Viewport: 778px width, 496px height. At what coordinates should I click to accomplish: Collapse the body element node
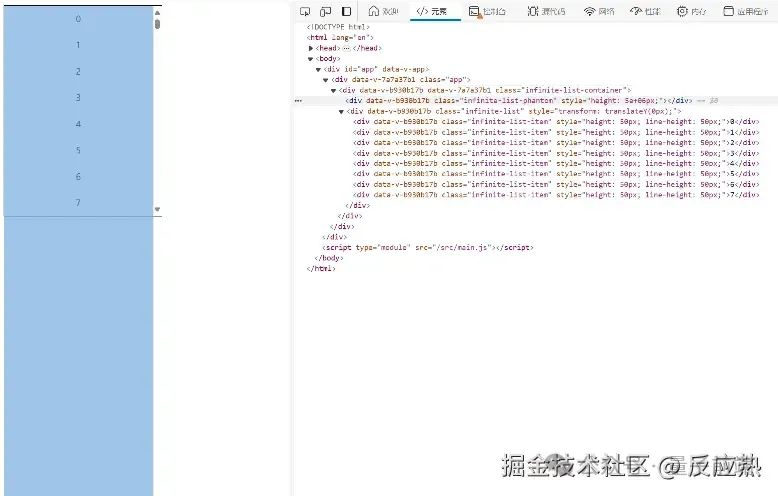(311, 59)
